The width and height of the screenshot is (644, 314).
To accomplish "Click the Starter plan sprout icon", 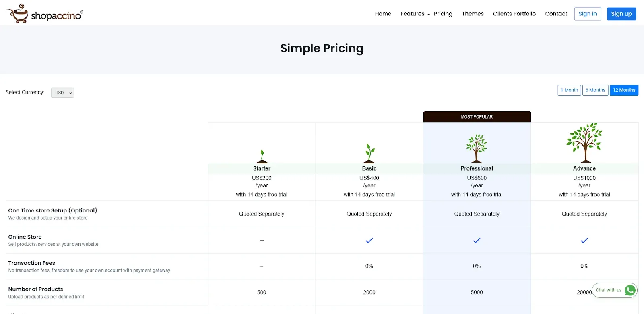I will point(262,156).
